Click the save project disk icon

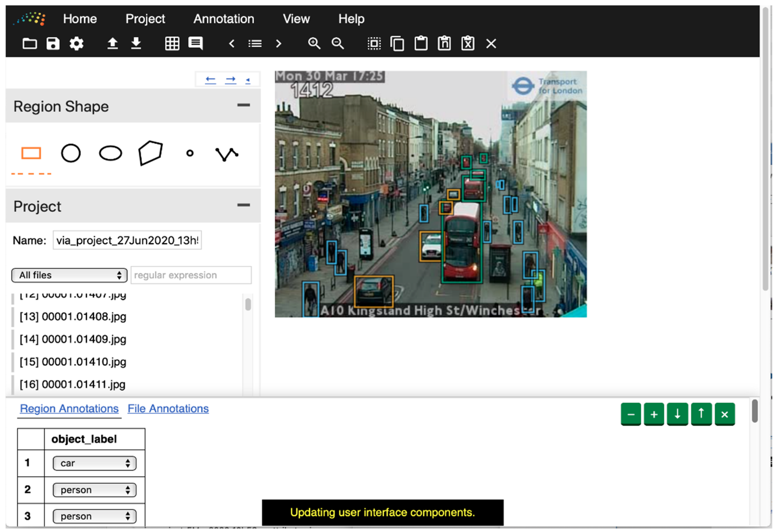click(x=53, y=43)
